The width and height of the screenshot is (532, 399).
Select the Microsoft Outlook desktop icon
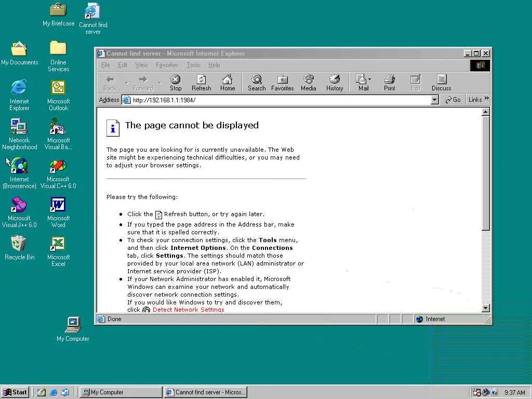(58, 95)
